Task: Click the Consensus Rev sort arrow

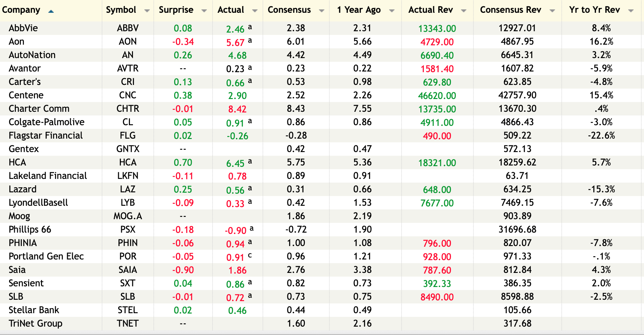Action: 552,11
